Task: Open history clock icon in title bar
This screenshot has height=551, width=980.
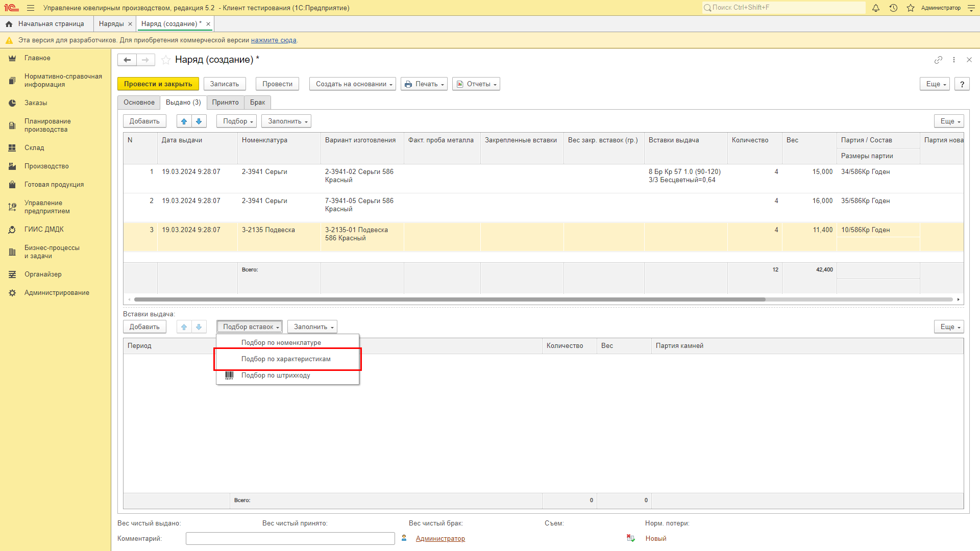Action: click(893, 8)
